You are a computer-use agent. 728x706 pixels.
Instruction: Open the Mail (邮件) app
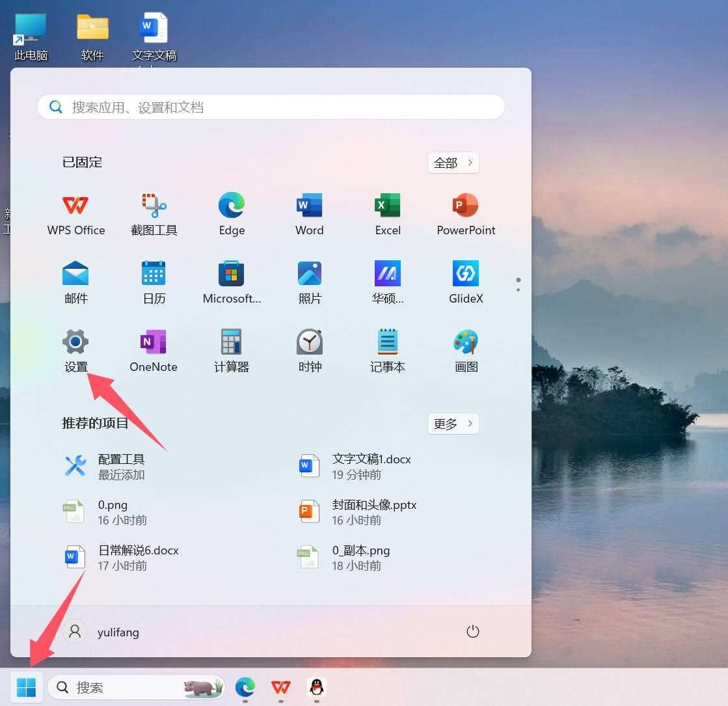tap(75, 282)
